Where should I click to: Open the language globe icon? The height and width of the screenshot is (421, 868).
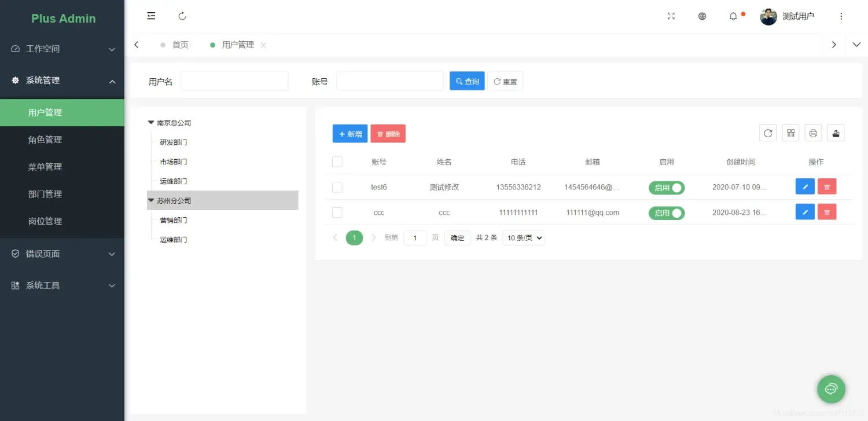[x=702, y=16]
